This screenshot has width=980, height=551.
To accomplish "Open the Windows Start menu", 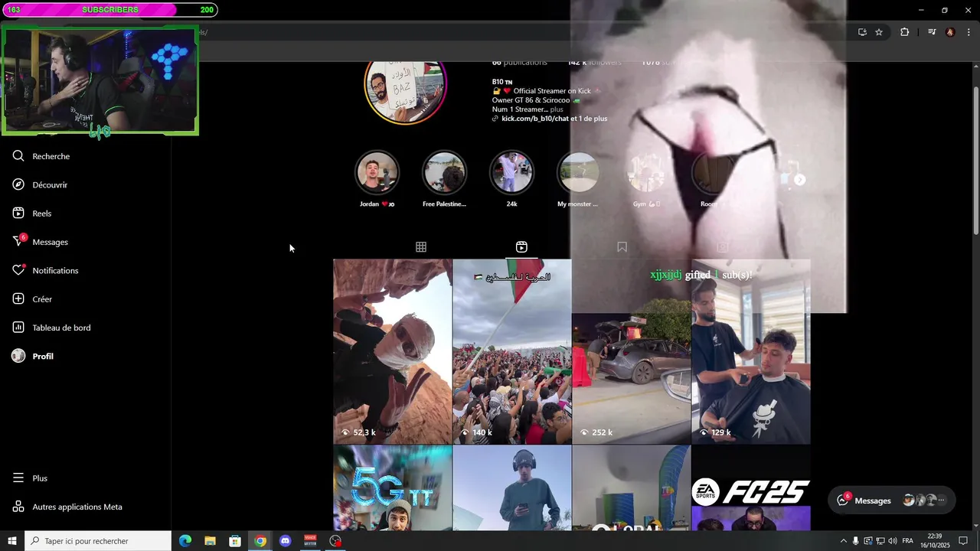I will point(12,541).
